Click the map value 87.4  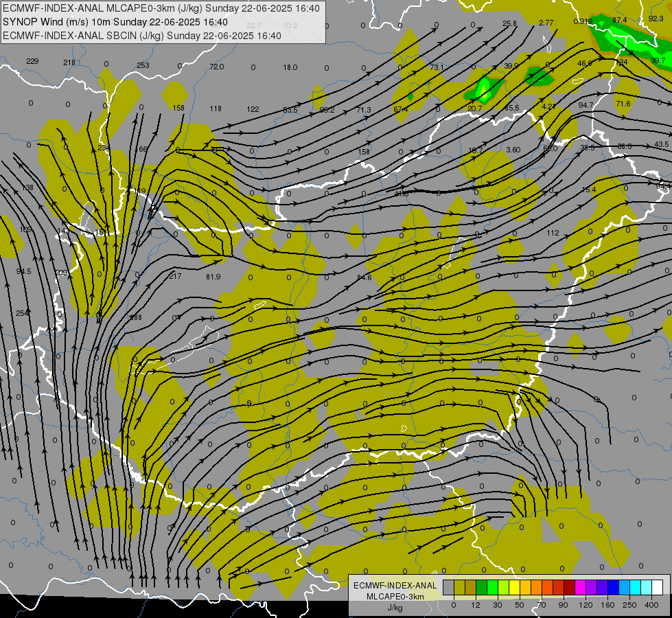(x=619, y=20)
